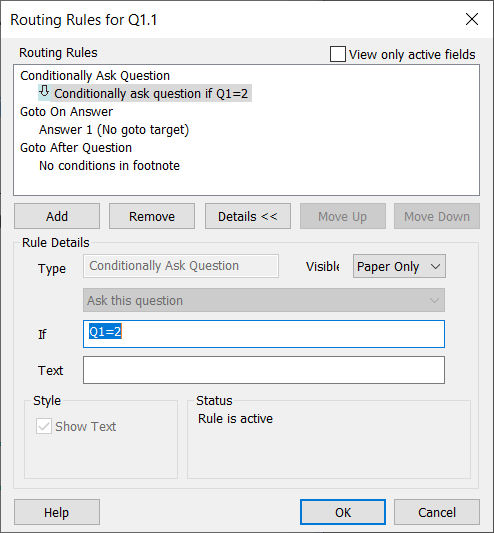The height and width of the screenshot is (533, 494).
Task: Select the Conditionally Ask Question heading
Action: [95, 75]
